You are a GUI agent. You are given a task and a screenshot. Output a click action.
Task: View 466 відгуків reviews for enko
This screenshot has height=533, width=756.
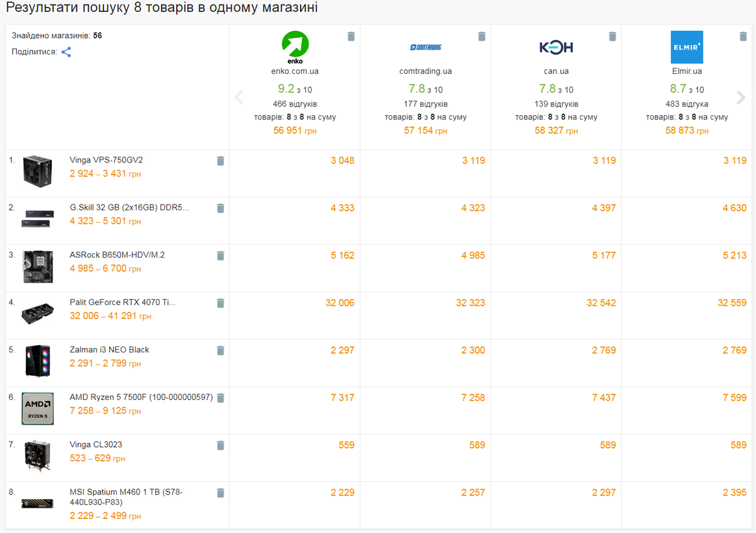(295, 104)
